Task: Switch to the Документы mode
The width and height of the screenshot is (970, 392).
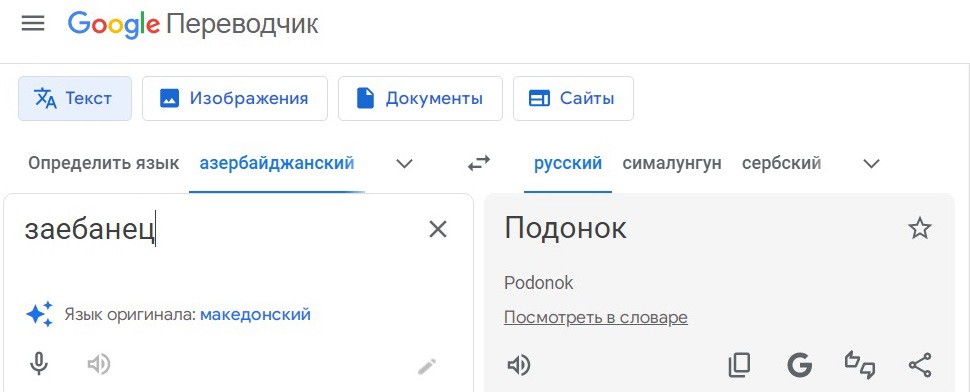Action: [420, 98]
